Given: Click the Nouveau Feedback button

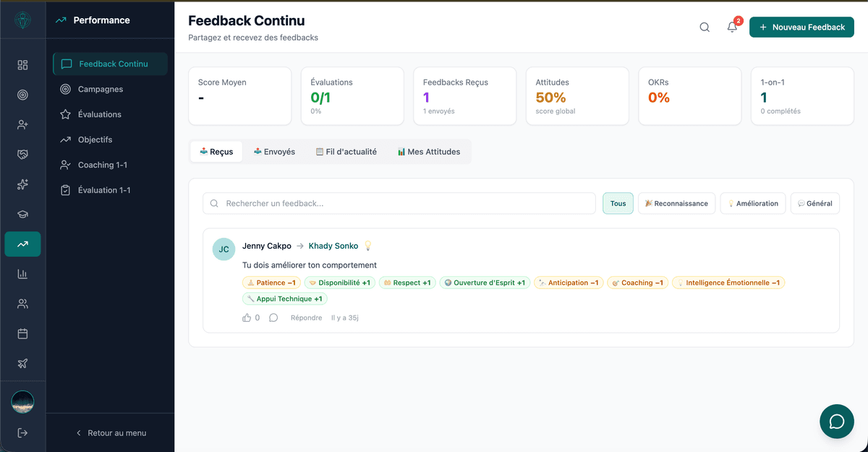Looking at the screenshot, I should coord(801,27).
